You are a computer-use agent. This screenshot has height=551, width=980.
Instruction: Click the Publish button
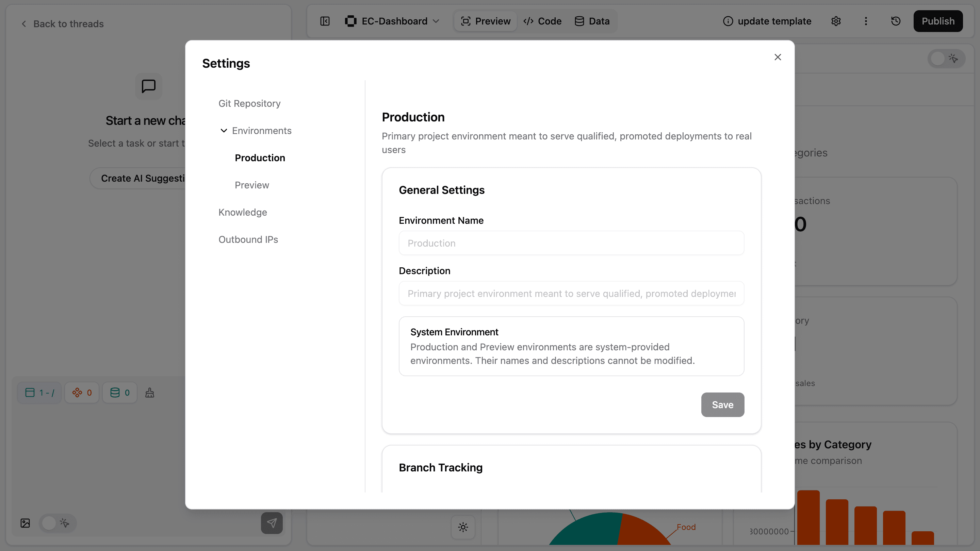[x=938, y=21]
